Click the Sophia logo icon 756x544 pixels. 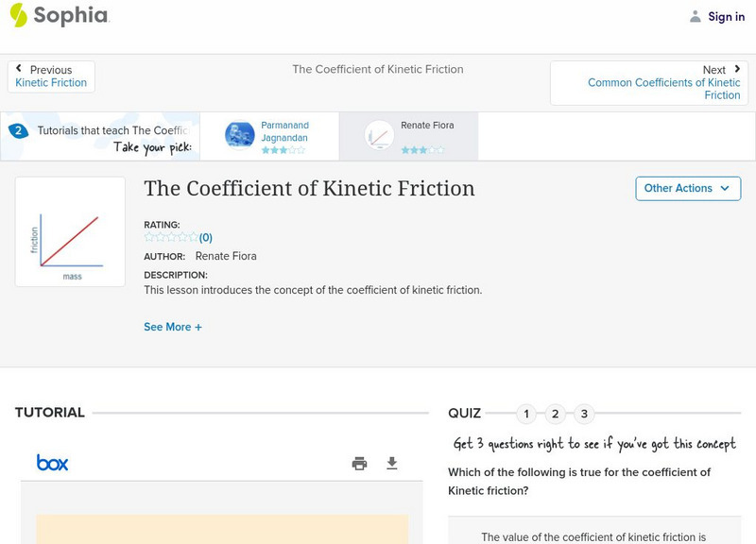(18, 15)
